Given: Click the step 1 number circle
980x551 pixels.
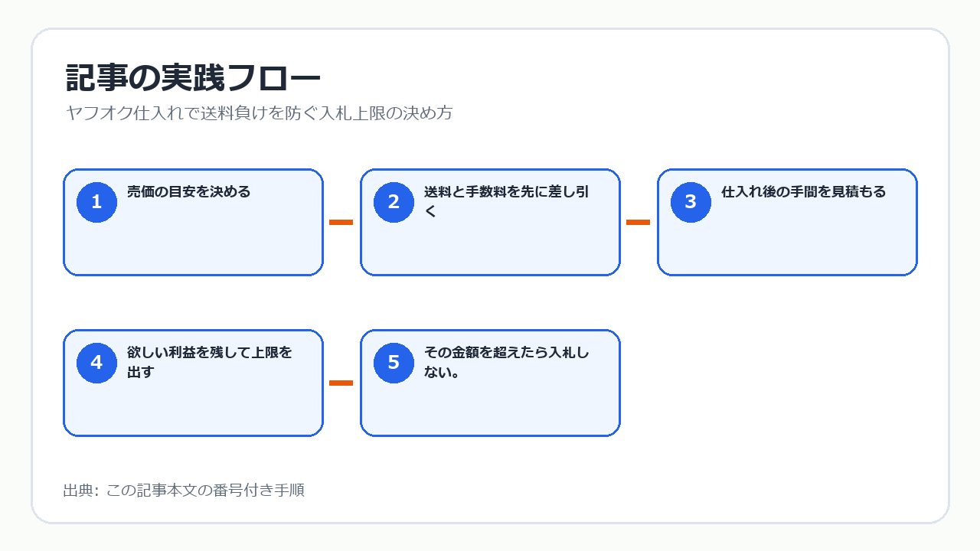Looking at the screenshot, I should coord(96,202).
